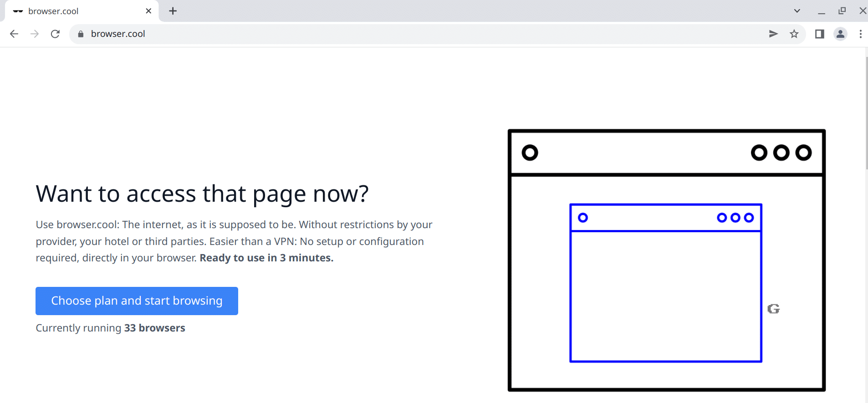
Task: Close the browser.cool tab
Action: 148,11
